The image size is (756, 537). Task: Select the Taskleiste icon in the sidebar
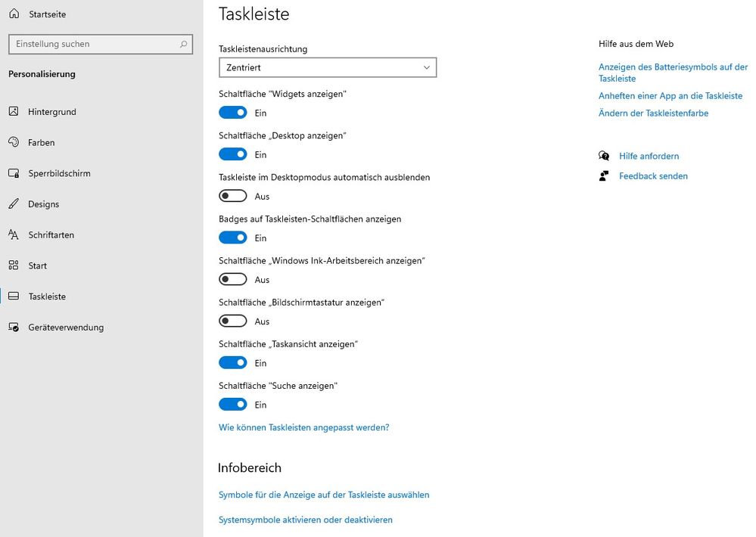coord(14,296)
